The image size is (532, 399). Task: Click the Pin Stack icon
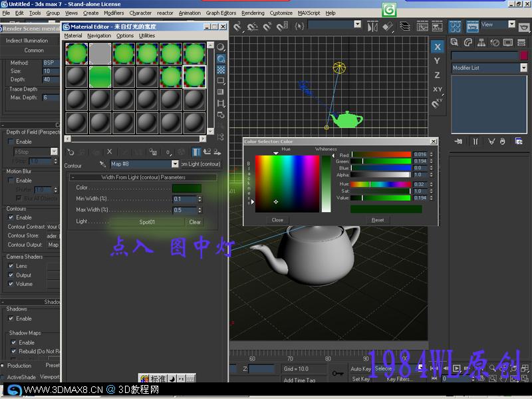tap(458, 142)
